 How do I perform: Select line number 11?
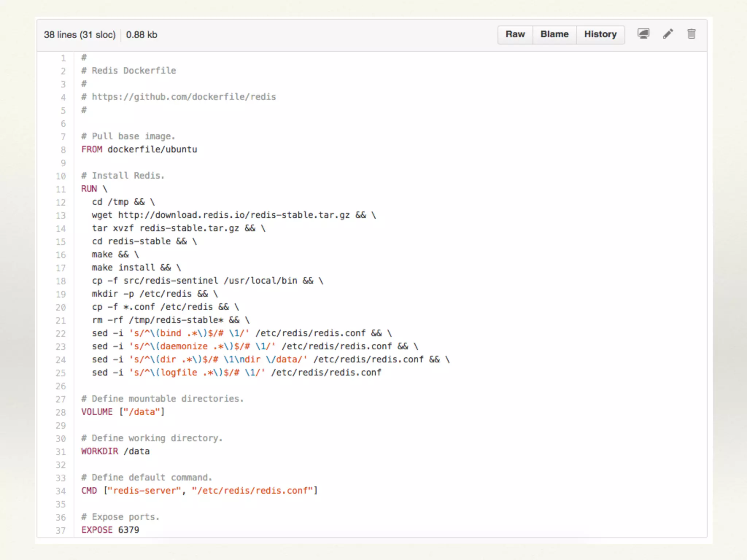(x=61, y=189)
